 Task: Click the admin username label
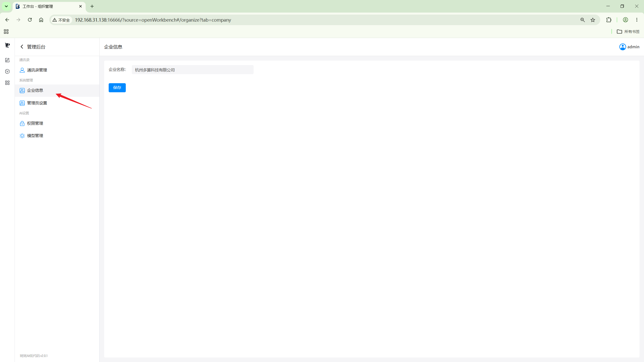633,47
